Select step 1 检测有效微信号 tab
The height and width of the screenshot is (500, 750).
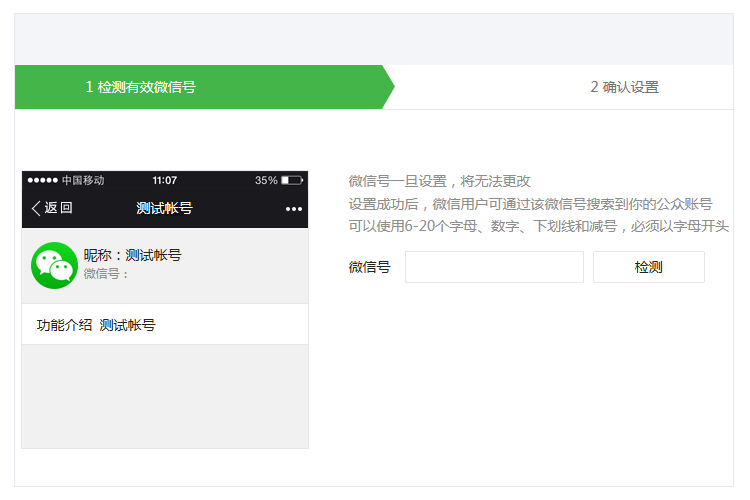[140, 87]
